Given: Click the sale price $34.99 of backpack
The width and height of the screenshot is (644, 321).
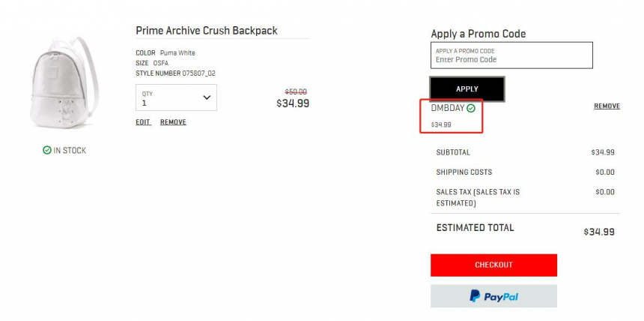Looking at the screenshot, I should tap(293, 103).
